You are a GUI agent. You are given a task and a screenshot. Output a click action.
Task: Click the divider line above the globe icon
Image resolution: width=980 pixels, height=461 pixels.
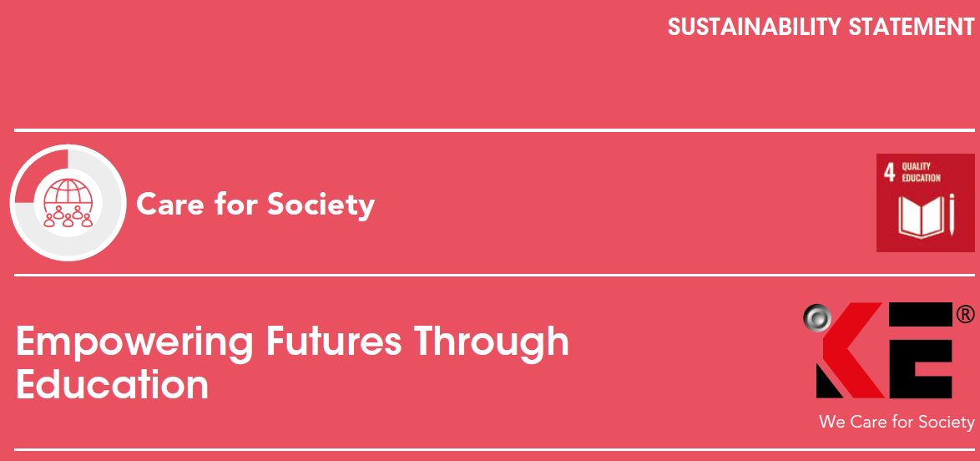494,130
